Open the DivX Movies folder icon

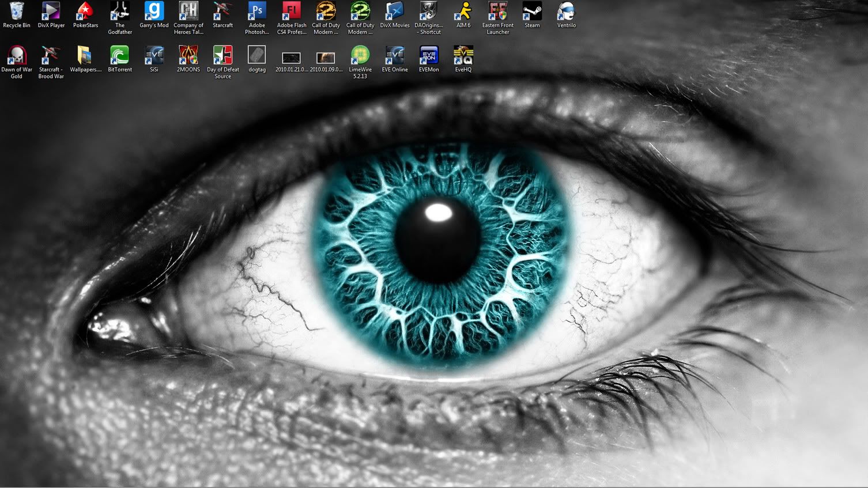coord(395,11)
